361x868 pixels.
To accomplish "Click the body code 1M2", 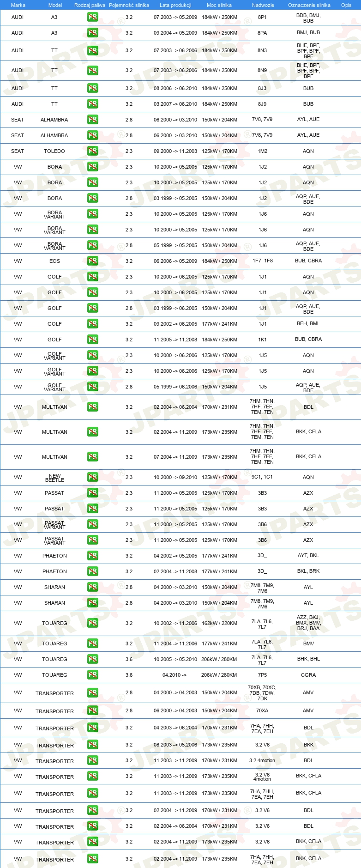I will coord(262,151).
